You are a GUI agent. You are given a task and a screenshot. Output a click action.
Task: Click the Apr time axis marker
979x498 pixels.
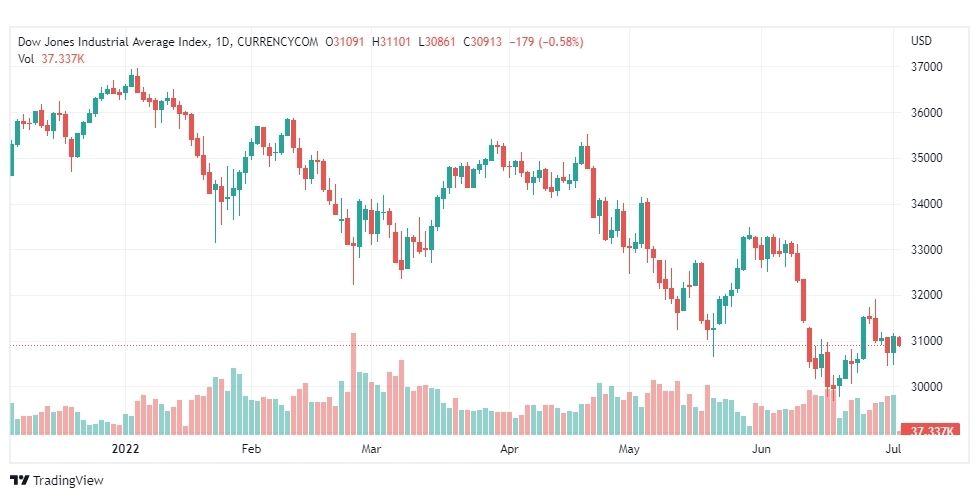pos(510,450)
